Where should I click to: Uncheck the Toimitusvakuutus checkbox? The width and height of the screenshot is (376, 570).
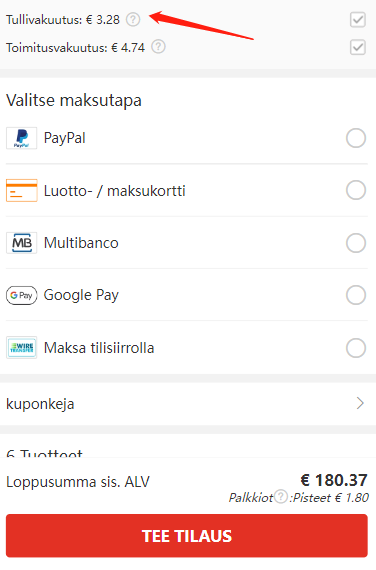click(x=357, y=47)
